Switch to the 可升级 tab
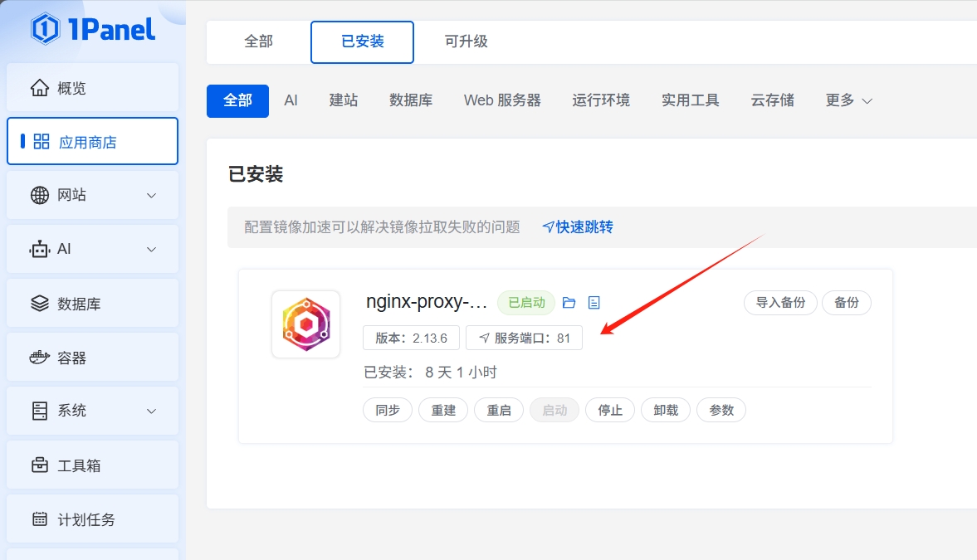Viewport: 977px width, 560px height. point(466,41)
